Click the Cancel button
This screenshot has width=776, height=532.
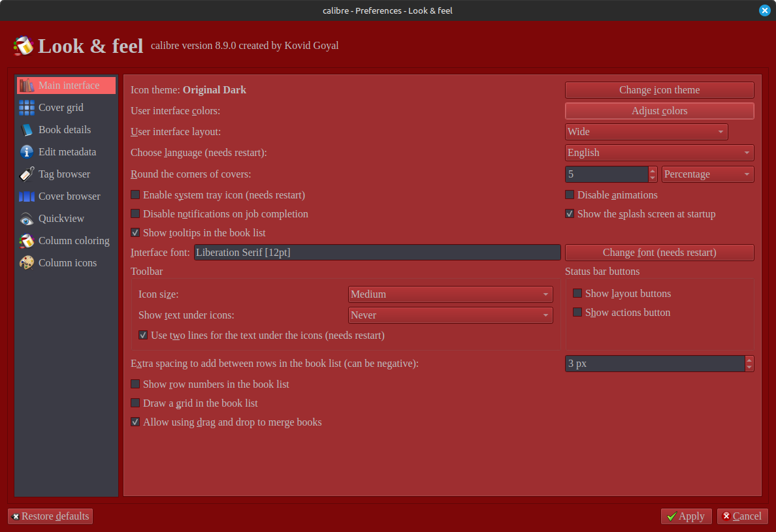coord(742,516)
